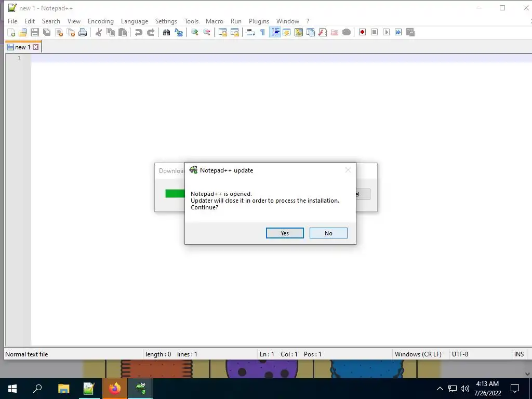Open Find using the binoculars icon
Image resolution: width=532 pixels, height=399 pixels.
166,32
